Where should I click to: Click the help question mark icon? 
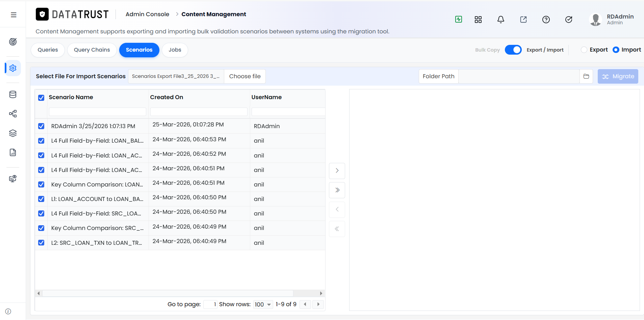[x=546, y=20]
